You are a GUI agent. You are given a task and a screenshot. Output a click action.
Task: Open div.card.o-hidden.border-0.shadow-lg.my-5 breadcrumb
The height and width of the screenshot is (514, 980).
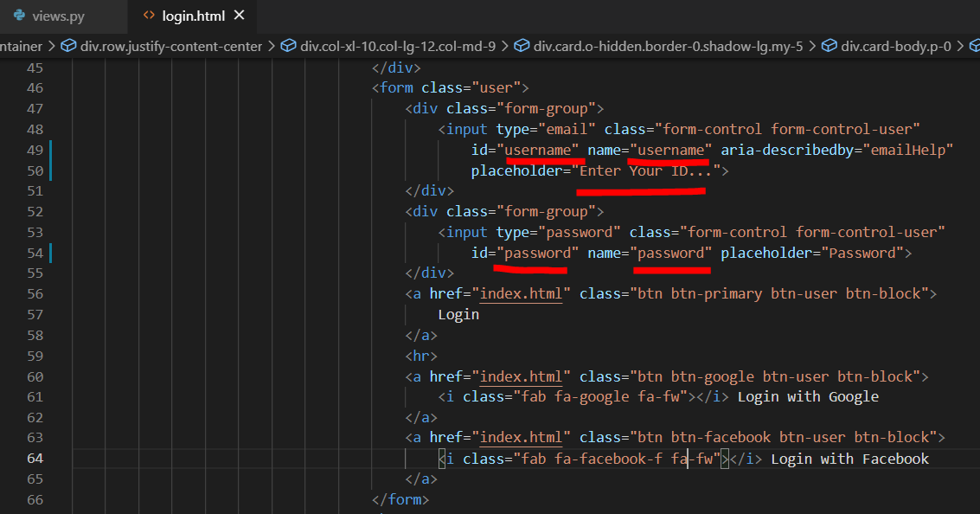click(668, 46)
